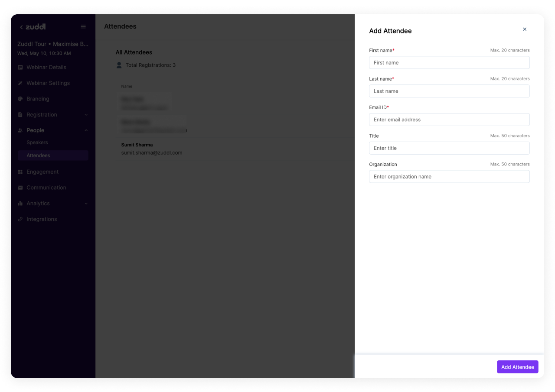Go to the Integrations page
Viewport: 555px width, 392px height.
point(42,219)
